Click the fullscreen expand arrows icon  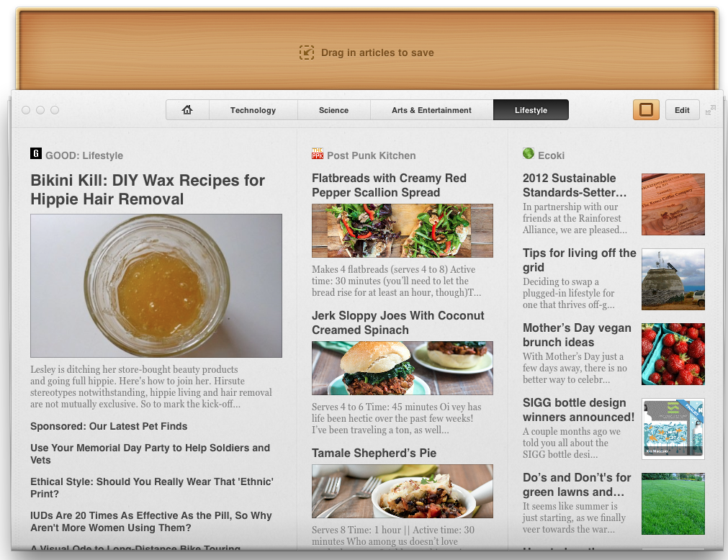point(711,110)
